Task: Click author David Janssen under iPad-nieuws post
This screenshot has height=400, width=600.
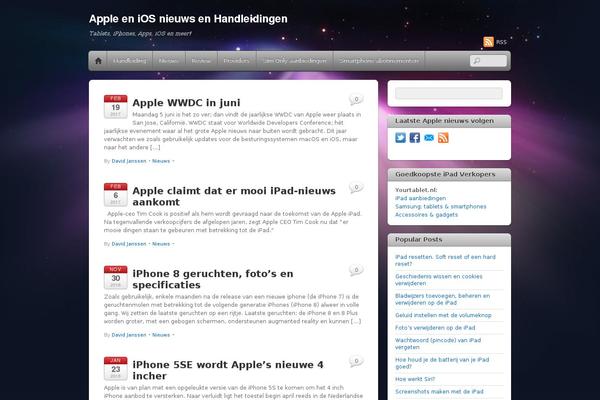Action: [x=129, y=244]
